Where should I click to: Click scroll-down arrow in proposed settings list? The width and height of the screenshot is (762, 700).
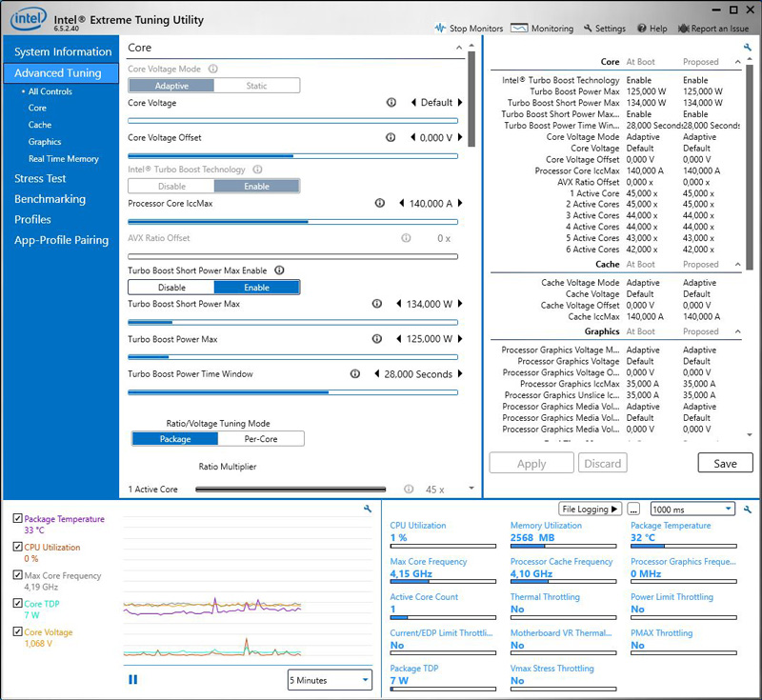(750, 435)
